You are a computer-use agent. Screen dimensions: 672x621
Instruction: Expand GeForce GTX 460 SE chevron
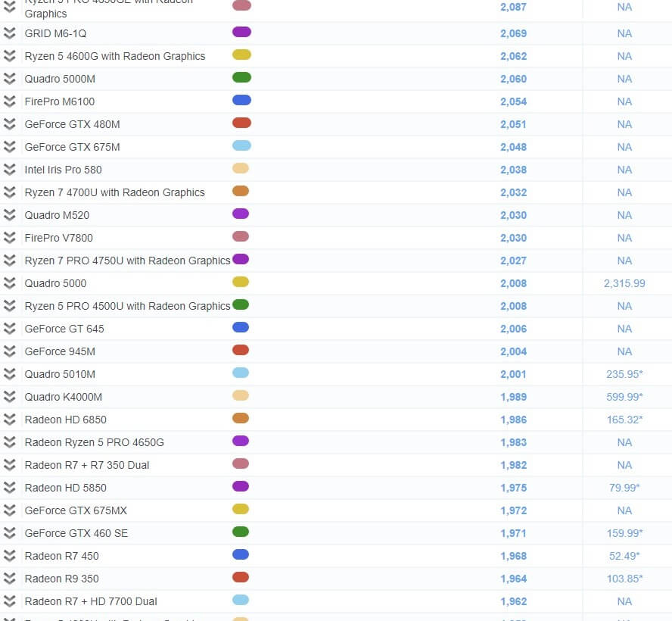point(9,533)
